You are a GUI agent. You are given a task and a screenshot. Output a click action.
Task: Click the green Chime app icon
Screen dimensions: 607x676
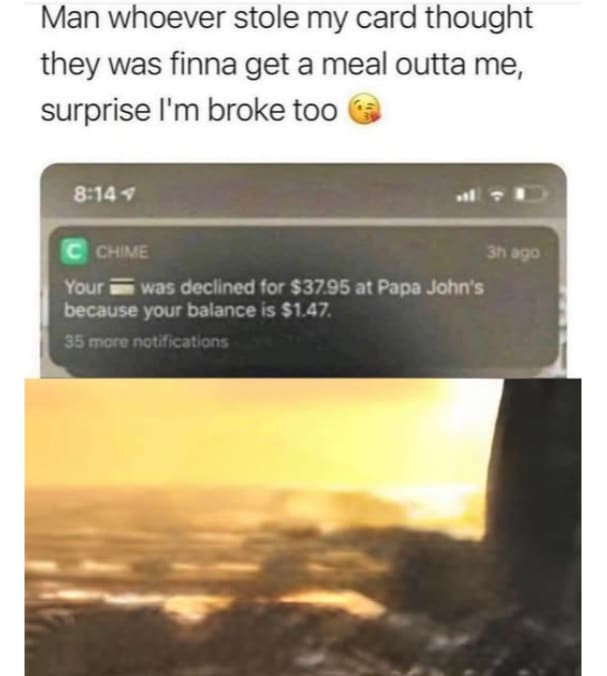[74, 251]
